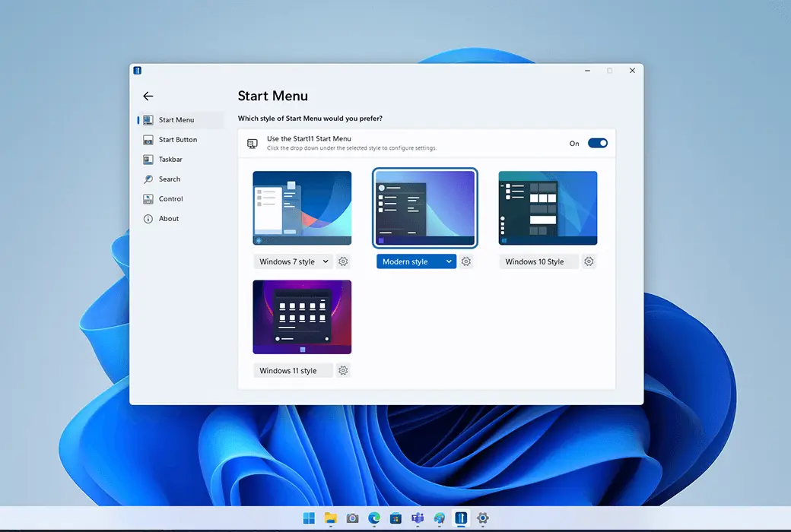Turn off the Start11 Start Menu toggle
The height and width of the screenshot is (532, 791).
(598, 143)
